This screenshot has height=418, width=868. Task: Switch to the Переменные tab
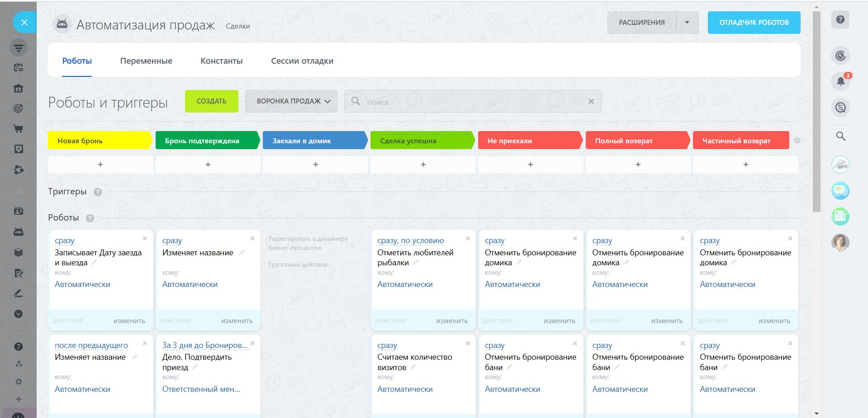tap(146, 61)
